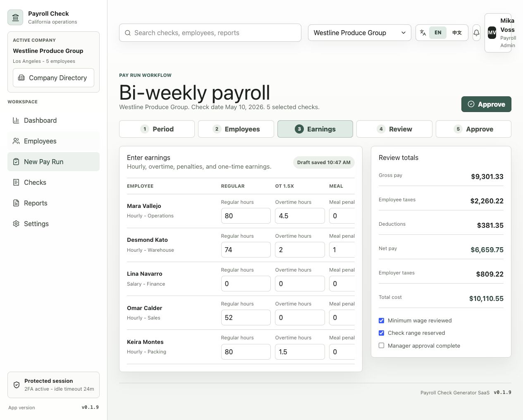The image size is (523, 420).
Task: Click the Settings gear icon
Action: point(16,224)
